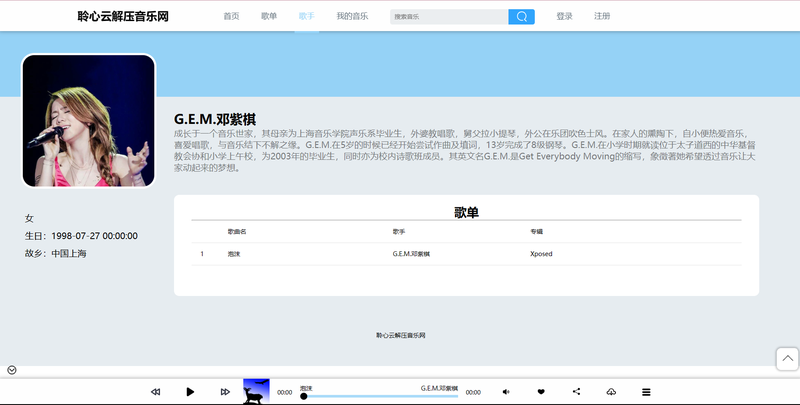Click the footer text 聆心云解压音乐网
Viewport: 800px width, 405px height.
tap(401, 335)
